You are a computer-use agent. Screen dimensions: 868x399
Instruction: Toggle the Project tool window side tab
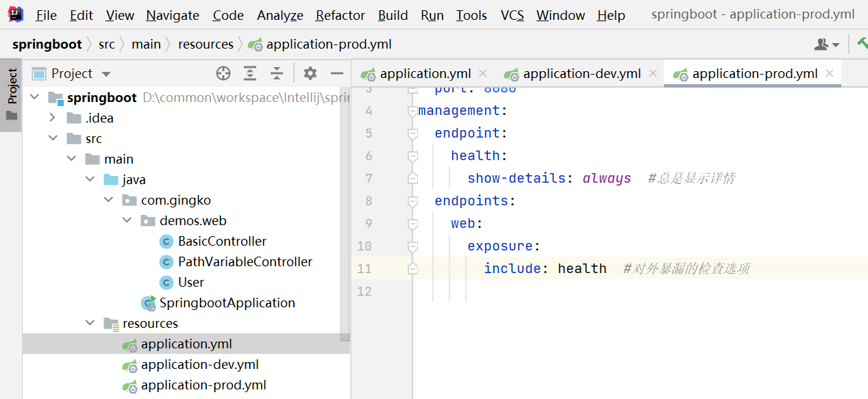pos(12,94)
